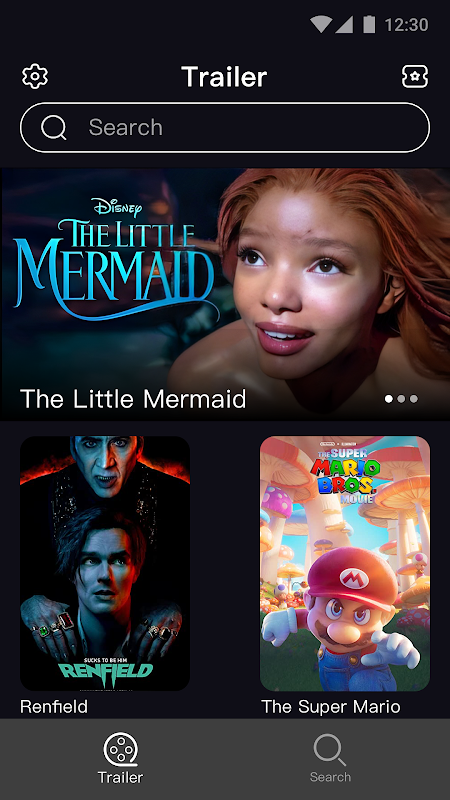Tap the cellular signal status icon
The image size is (450, 800).
coord(344,24)
